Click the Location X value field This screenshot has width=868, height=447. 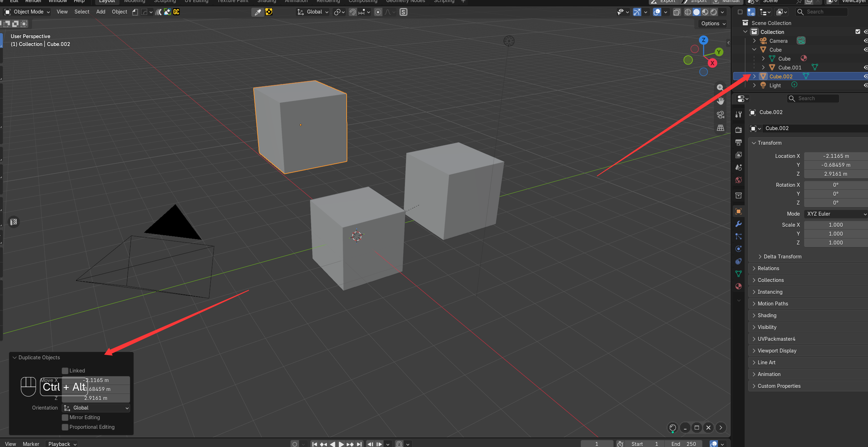point(836,156)
